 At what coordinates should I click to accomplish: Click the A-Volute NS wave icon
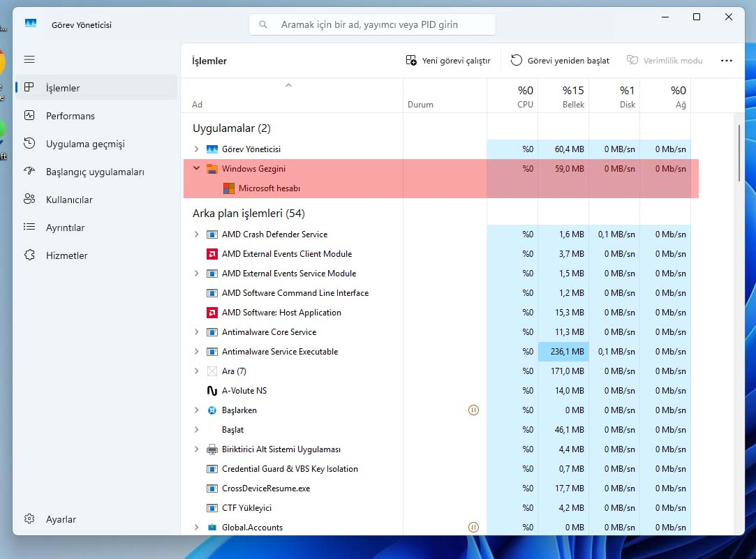(212, 391)
